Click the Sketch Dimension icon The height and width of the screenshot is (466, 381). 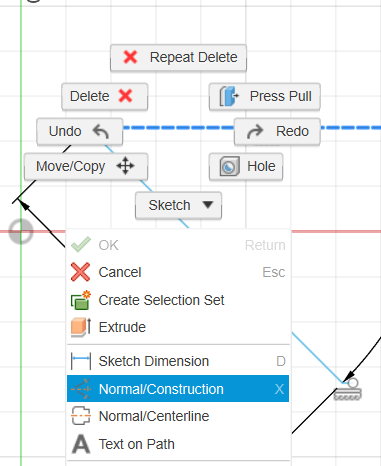pyautogui.click(x=81, y=361)
